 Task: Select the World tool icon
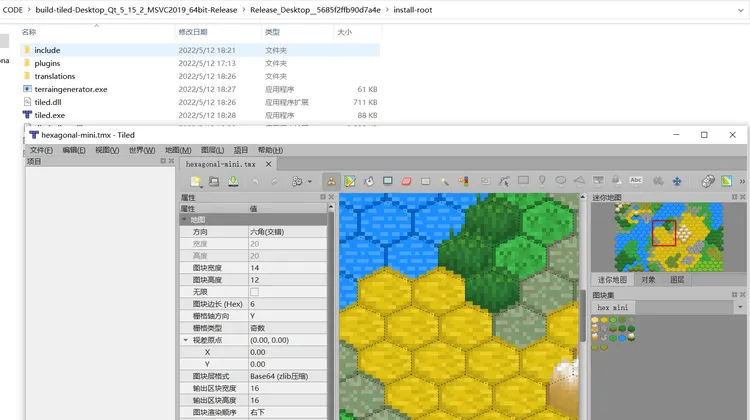(658, 181)
